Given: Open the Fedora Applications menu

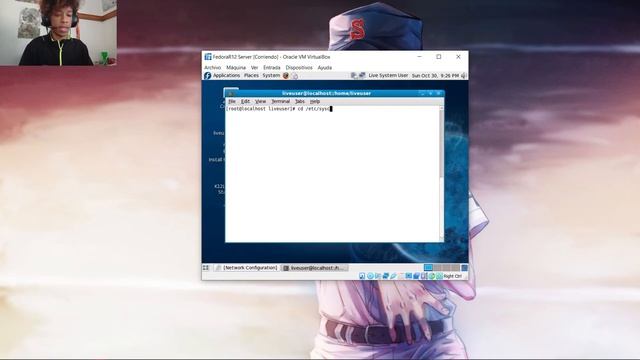Looking at the screenshot, I should coord(226,76).
